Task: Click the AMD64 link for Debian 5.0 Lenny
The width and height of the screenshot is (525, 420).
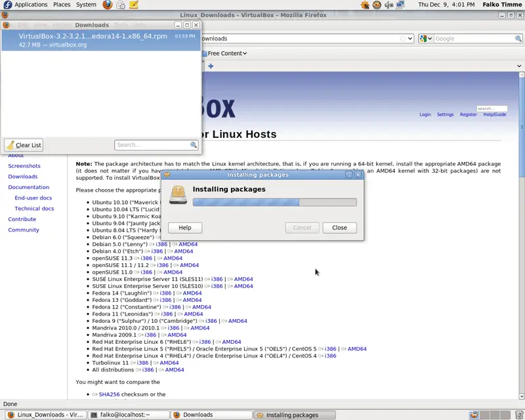Action: point(188,244)
